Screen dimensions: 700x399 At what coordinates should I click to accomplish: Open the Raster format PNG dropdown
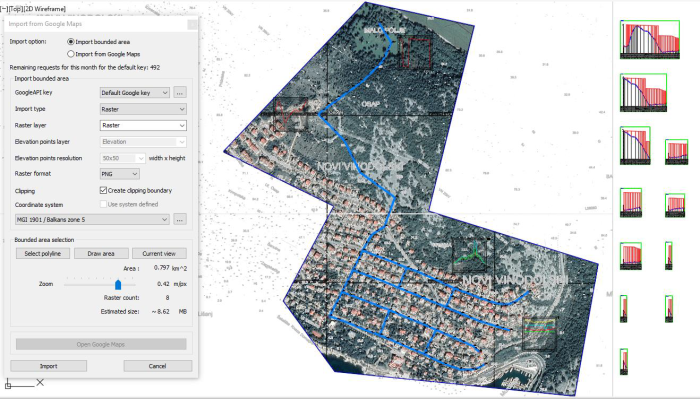coord(120,174)
